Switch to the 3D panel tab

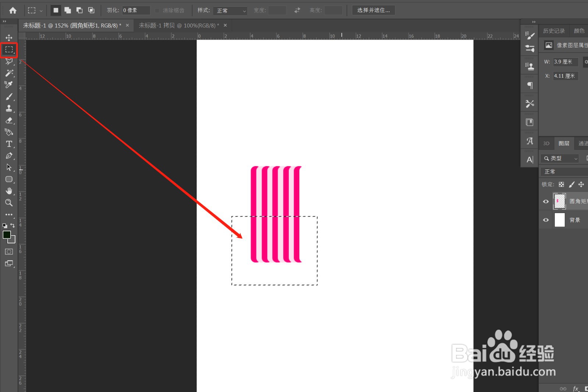(x=546, y=143)
